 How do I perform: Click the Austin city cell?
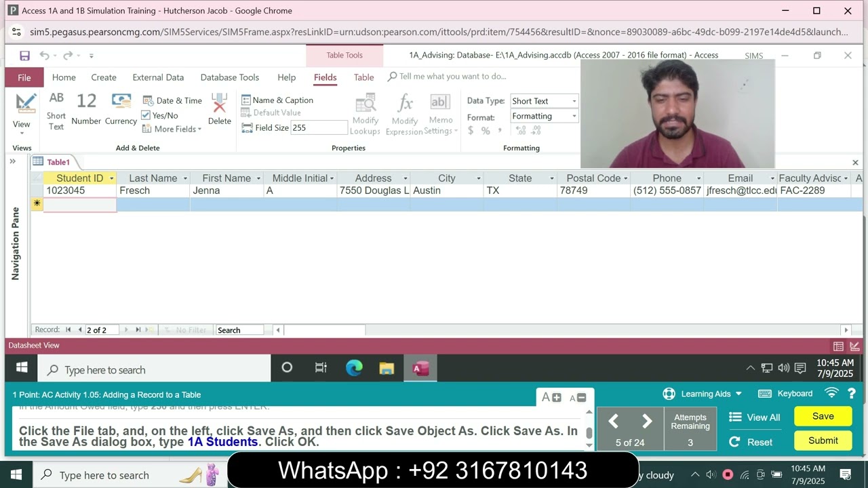(447, 190)
